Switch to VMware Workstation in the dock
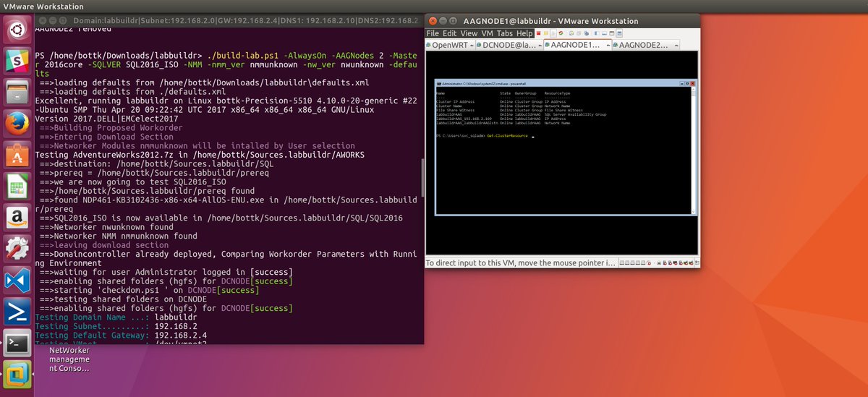This screenshot has height=397, width=868. click(17, 374)
